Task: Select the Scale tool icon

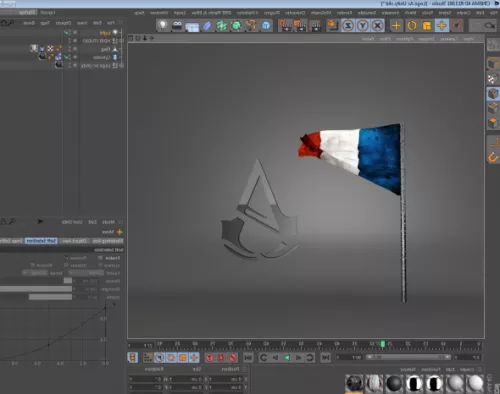Action: 427,26
